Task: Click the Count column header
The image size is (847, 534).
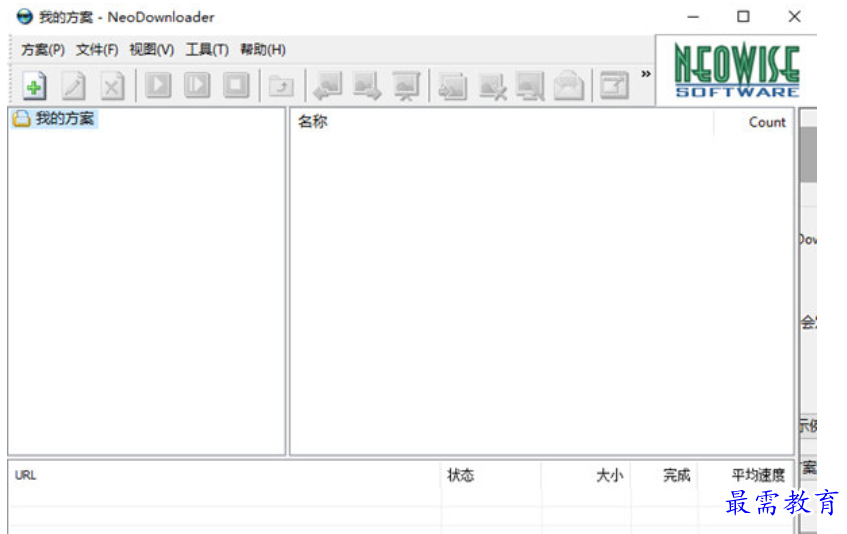Action: coord(767,122)
